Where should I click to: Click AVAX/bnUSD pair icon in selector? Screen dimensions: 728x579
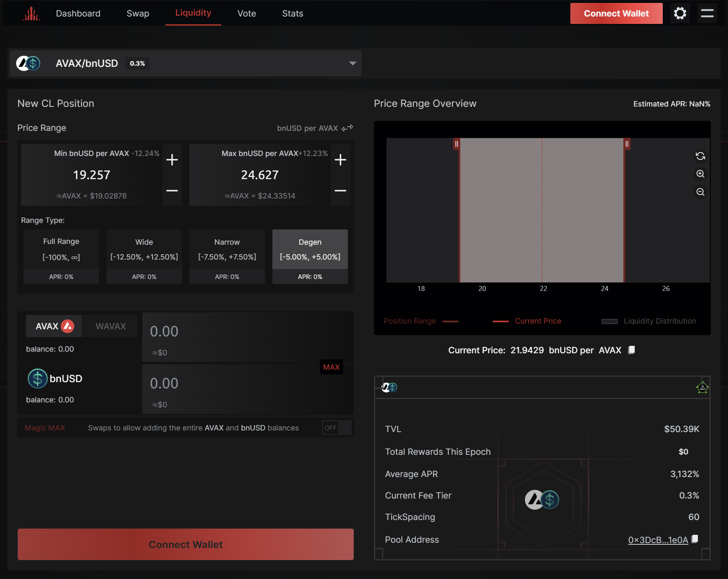pos(28,63)
